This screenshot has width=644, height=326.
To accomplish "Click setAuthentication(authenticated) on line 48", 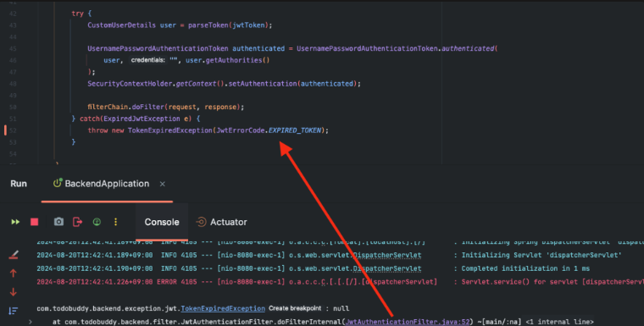I will click(x=292, y=83).
